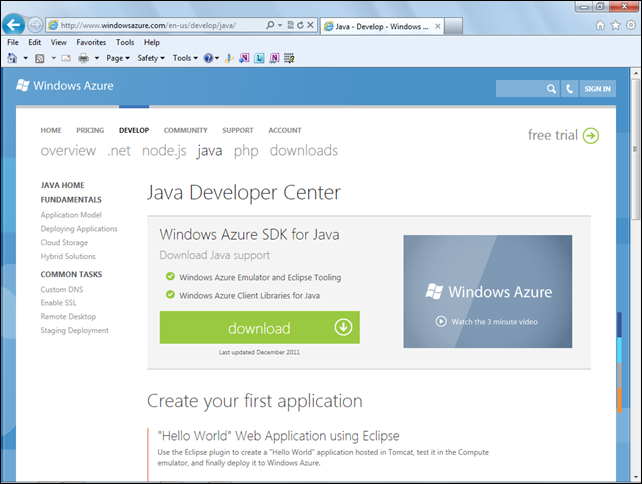Go to HOME in site navigation

coord(51,130)
